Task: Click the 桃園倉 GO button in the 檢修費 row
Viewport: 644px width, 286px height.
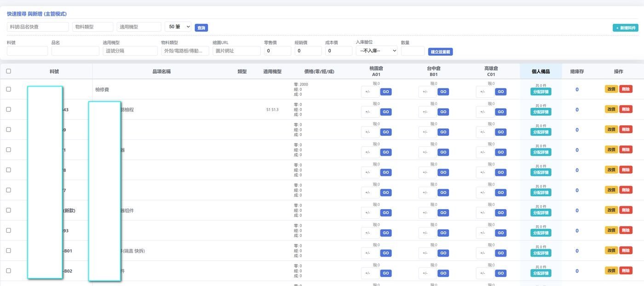Action: (385, 92)
